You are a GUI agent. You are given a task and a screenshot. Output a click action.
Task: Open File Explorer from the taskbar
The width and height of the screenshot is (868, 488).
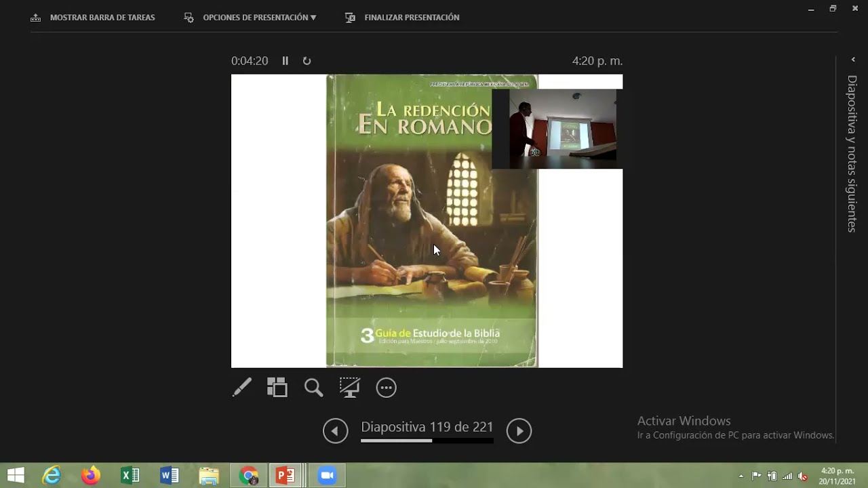208,476
